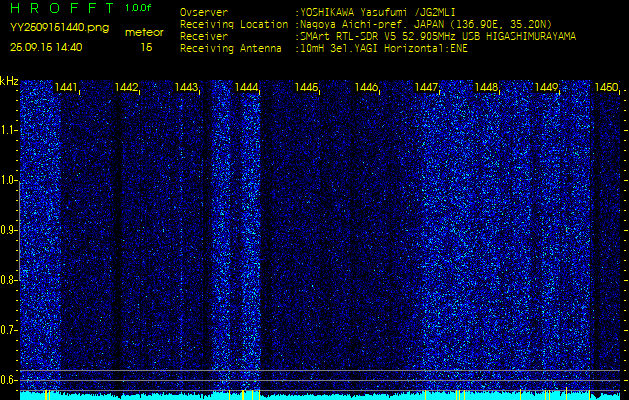Click the HROFFT program title
Viewport: 629px width, 400px height.
pos(63,8)
